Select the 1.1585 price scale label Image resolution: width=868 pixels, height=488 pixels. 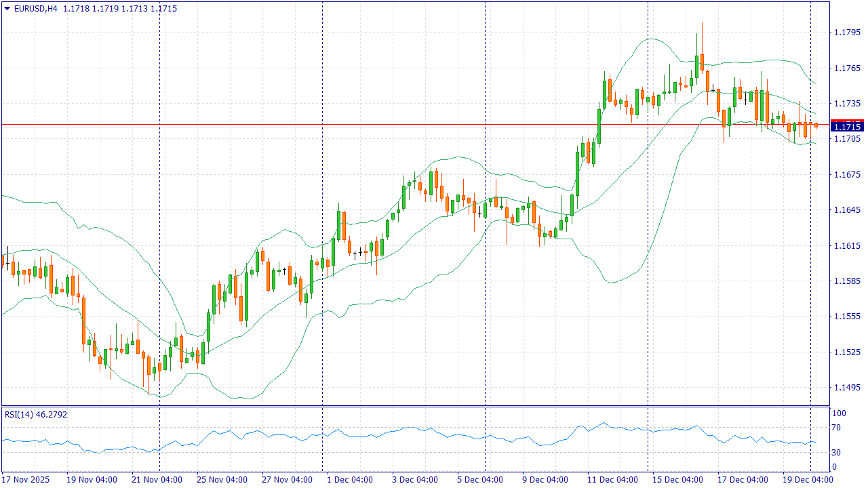pyautogui.click(x=847, y=281)
